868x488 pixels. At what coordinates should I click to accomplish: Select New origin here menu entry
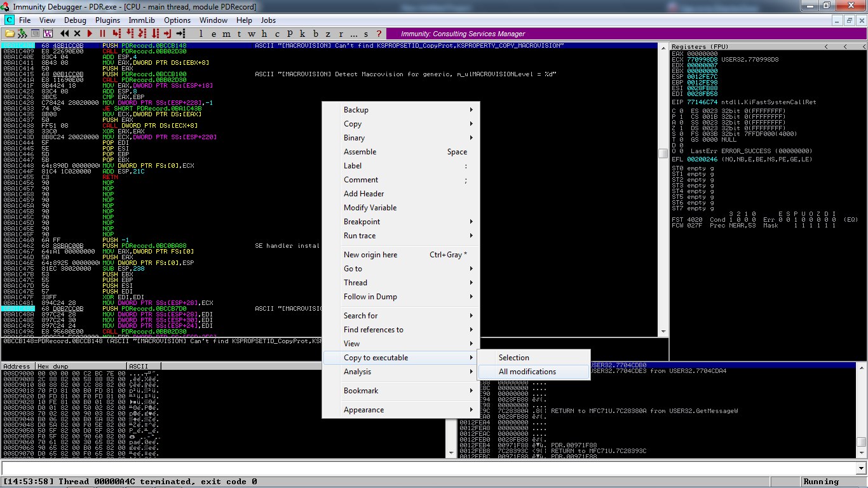pos(401,255)
